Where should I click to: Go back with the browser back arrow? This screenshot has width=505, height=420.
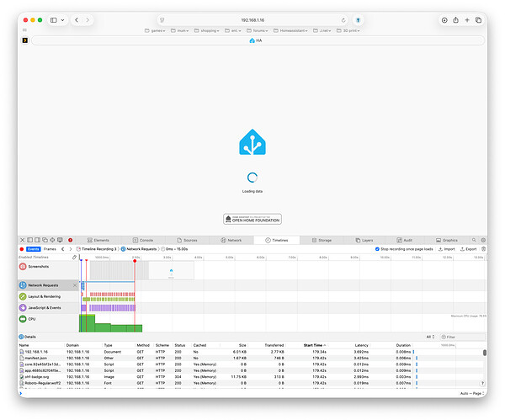tap(77, 20)
